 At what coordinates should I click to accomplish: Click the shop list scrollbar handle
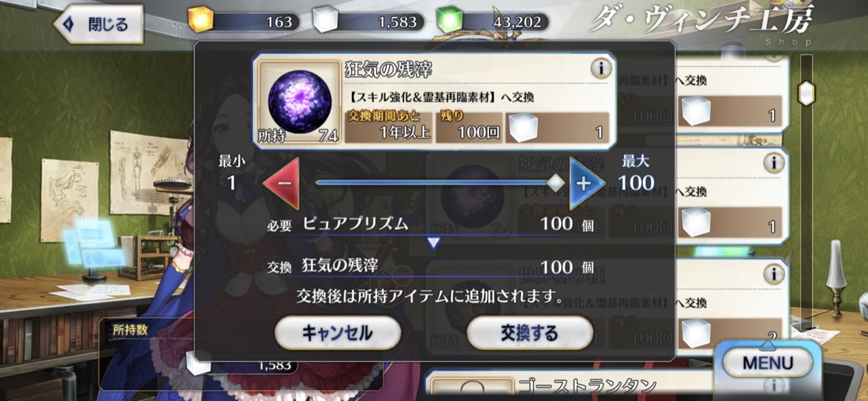click(806, 93)
